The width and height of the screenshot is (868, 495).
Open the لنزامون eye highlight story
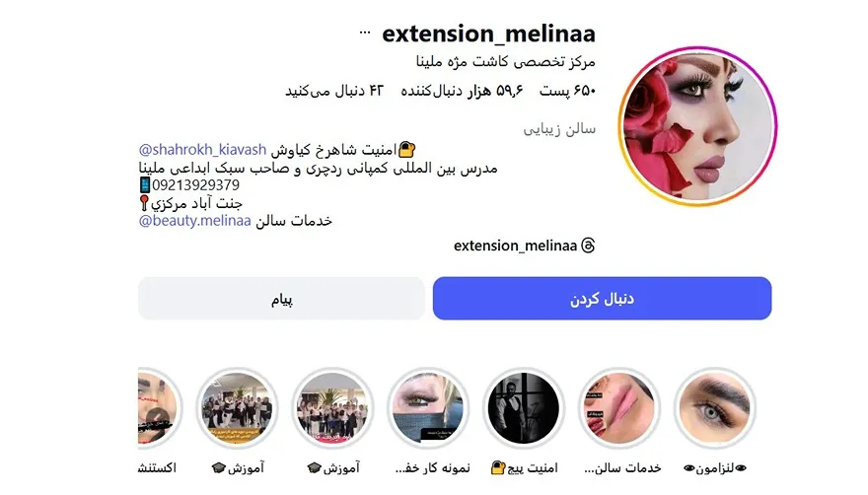pos(715,408)
